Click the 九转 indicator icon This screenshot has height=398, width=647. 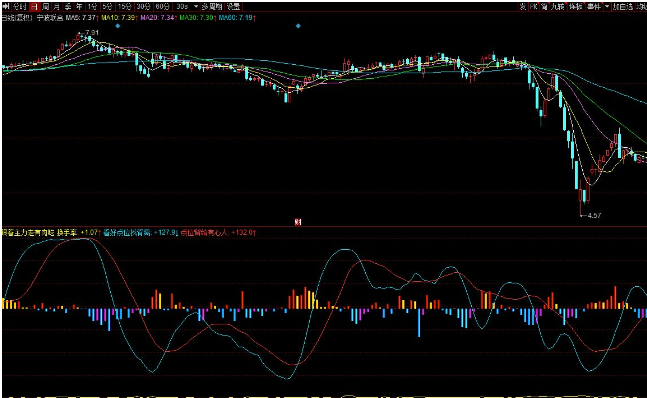coord(558,7)
